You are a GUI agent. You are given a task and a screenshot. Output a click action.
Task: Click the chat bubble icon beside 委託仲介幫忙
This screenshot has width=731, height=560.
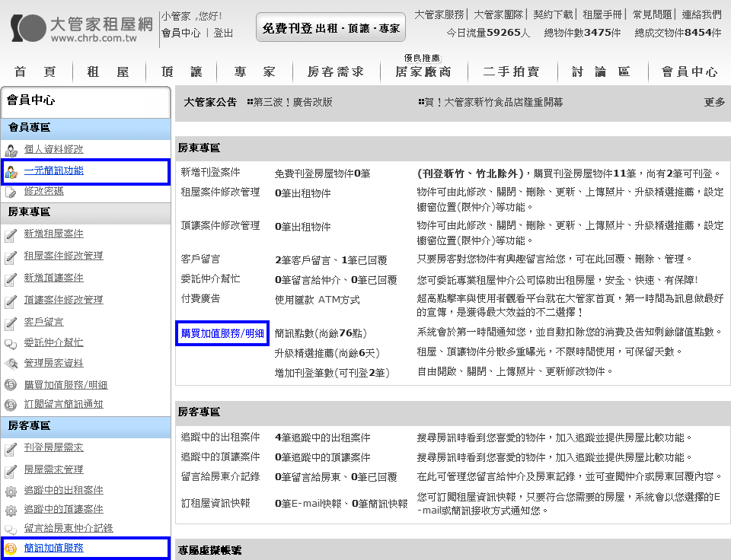[11, 343]
